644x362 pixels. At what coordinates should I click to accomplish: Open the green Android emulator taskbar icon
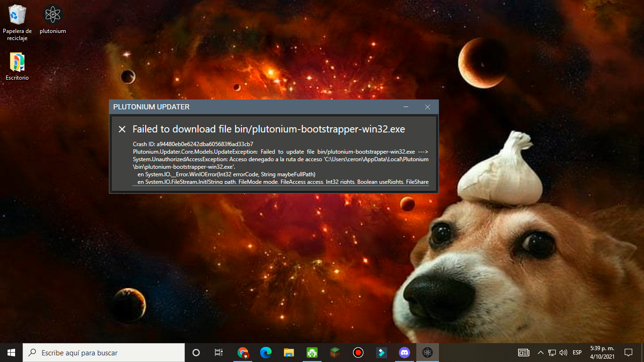(x=312, y=353)
